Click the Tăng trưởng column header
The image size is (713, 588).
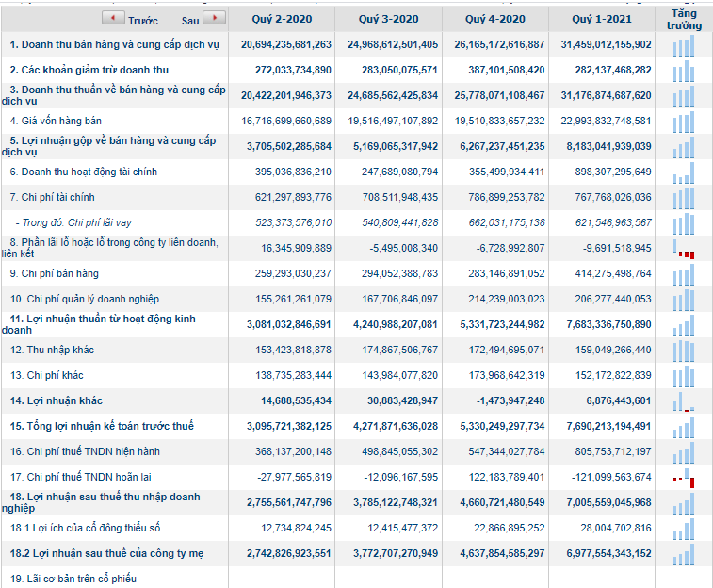[x=684, y=19]
